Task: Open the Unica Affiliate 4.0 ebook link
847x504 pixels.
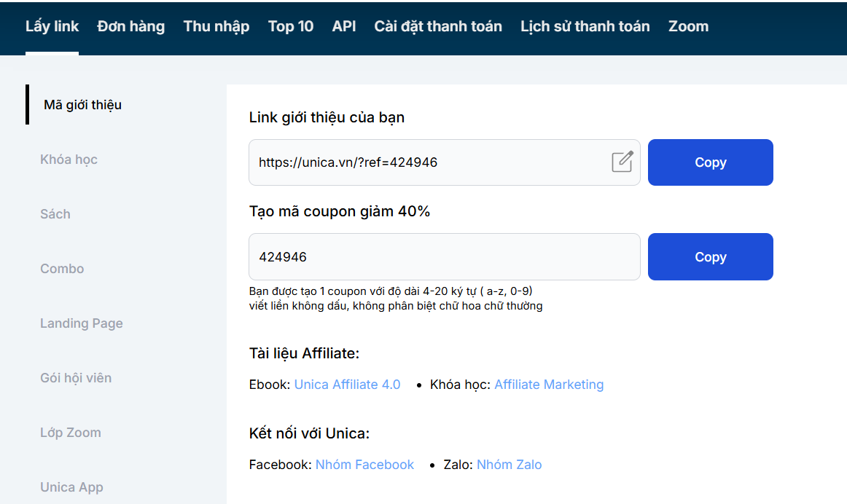Action: 347,385
